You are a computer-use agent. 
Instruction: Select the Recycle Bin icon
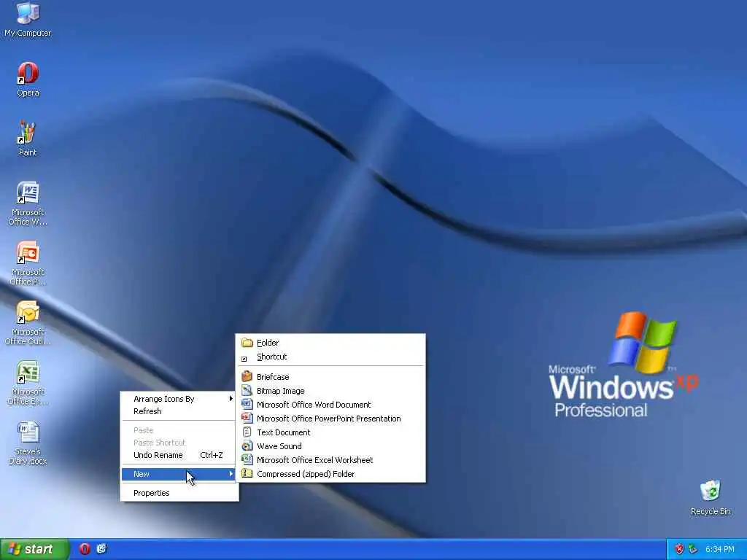(711, 497)
